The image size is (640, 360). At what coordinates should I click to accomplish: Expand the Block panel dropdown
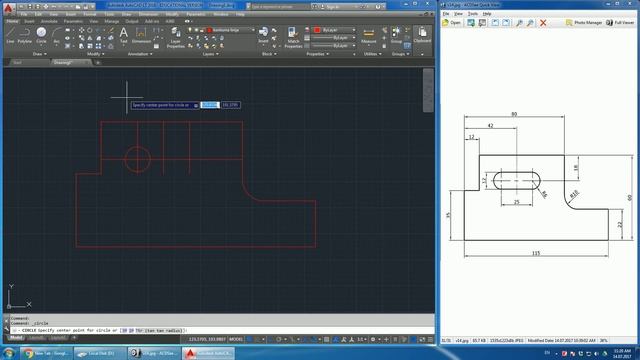[269, 54]
